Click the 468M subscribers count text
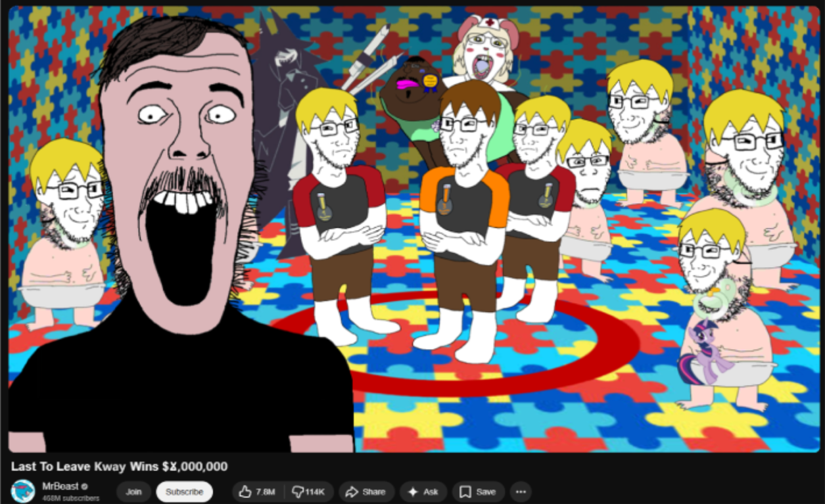The height and width of the screenshot is (504, 825). tap(70, 498)
